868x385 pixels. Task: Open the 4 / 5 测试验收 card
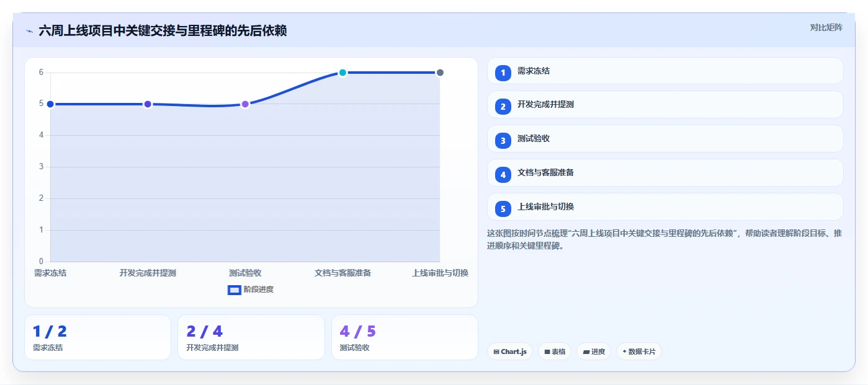405,337
